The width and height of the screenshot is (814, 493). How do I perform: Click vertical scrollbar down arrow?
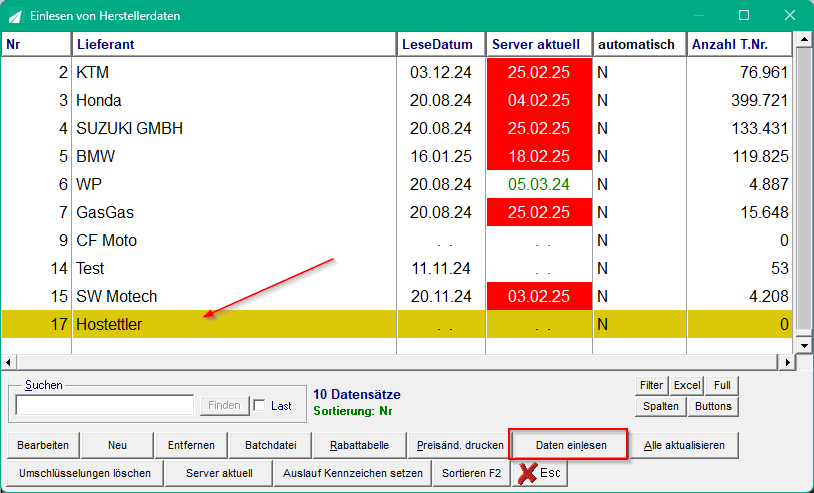[804, 345]
